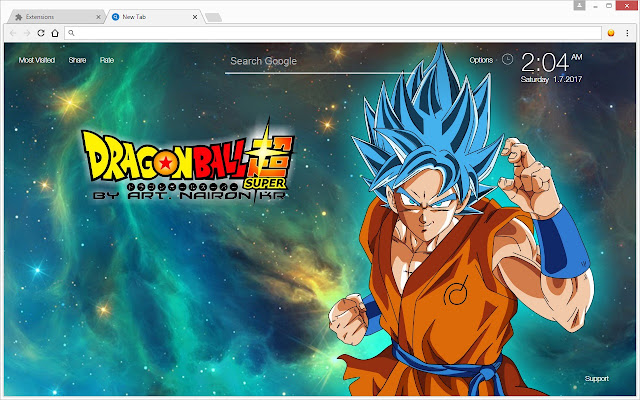Minimize the browser window
Image resolution: width=640 pixels, height=400 pixels.
click(x=596, y=6)
